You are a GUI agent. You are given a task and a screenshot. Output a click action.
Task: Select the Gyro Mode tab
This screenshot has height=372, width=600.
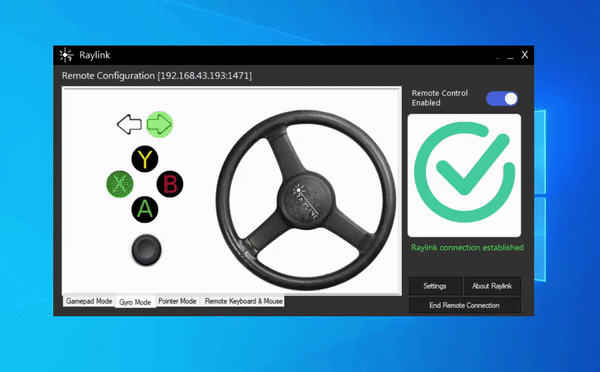(x=135, y=302)
